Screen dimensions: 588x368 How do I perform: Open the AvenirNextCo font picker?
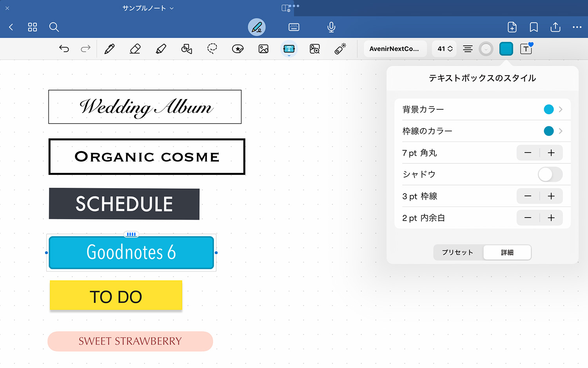[x=395, y=49]
